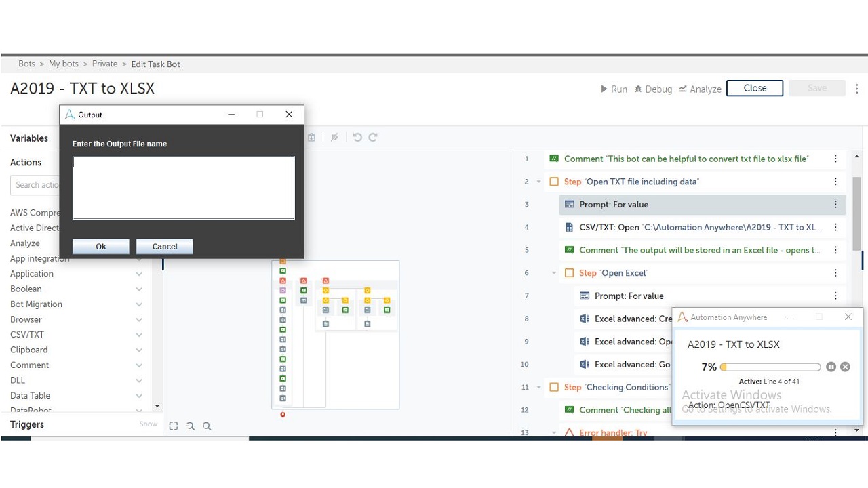This screenshot has height=488, width=868.
Task: Click the paste clipboard icon in toolbar
Action: click(x=311, y=137)
